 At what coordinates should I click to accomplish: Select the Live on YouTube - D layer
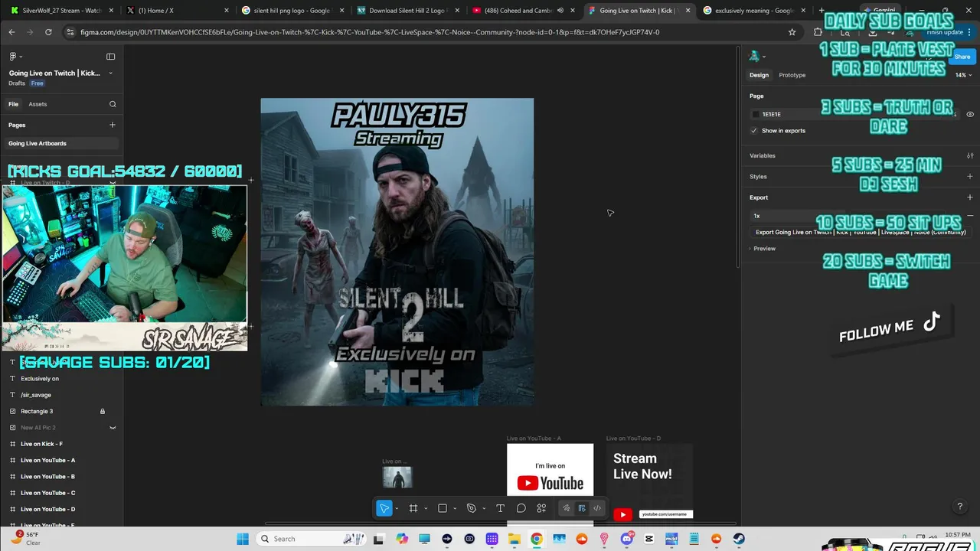pos(47,509)
